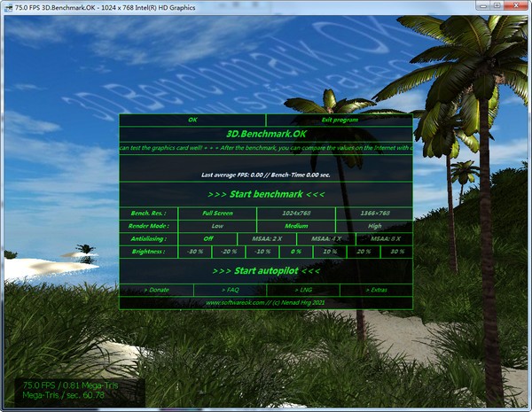Screen dimensions: 532x412
Task: Close the 3D.Benchmark.OK window
Action: [516, 5]
